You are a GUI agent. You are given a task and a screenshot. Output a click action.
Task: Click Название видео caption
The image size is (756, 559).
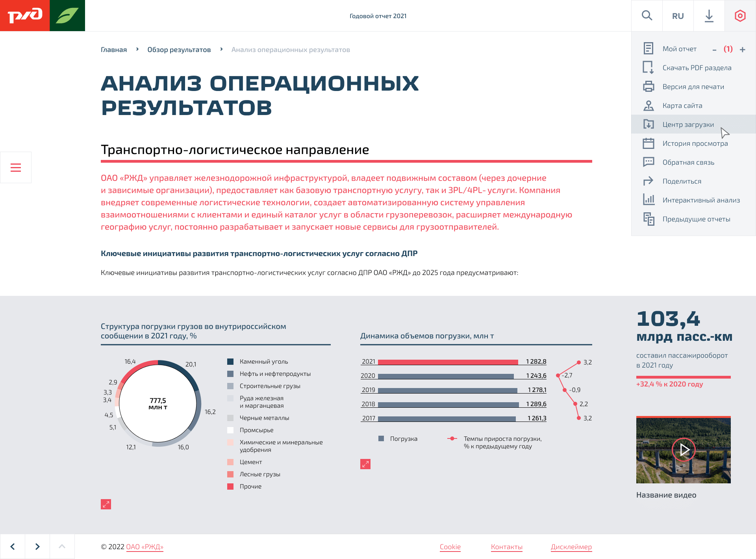pyautogui.click(x=666, y=495)
